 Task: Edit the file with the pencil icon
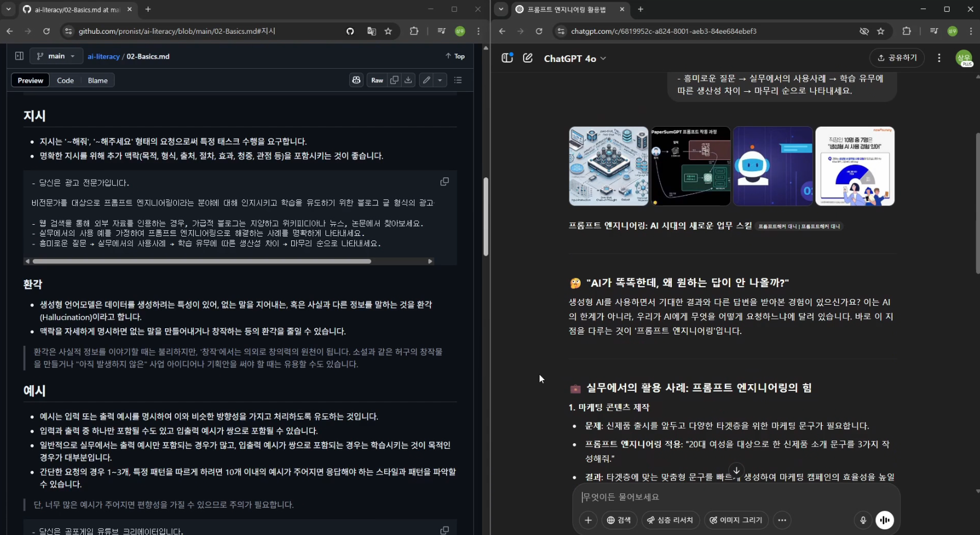(x=426, y=80)
